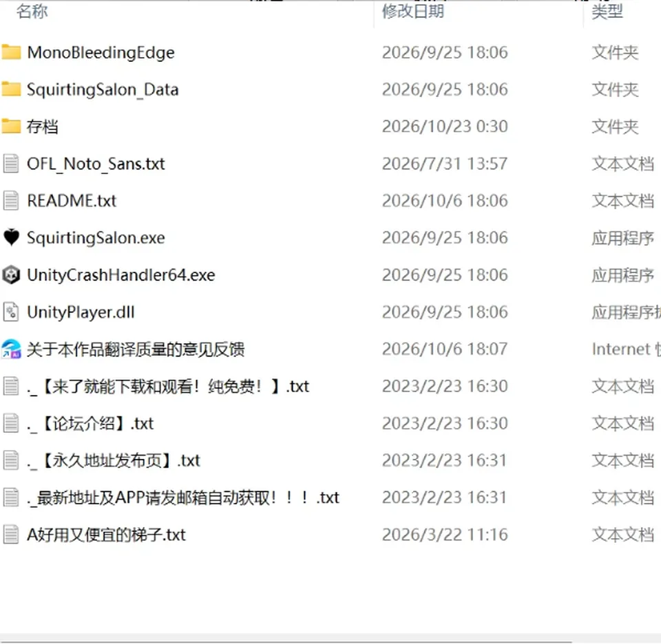Image resolution: width=661 pixels, height=644 pixels.
Task: Click the MonoBleedingEdge folder icon
Action: 11,52
